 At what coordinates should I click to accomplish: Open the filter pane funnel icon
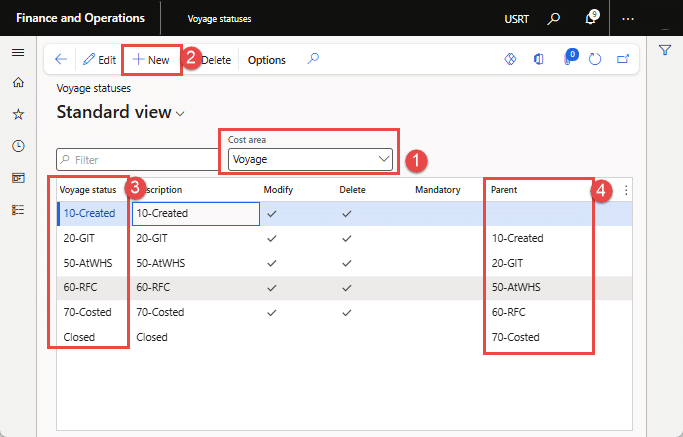(665, 51)
